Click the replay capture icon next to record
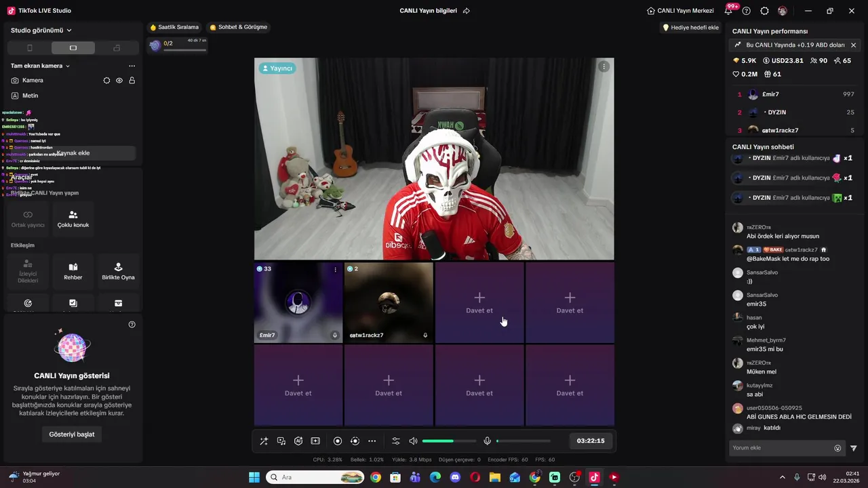 pos(355,441)
